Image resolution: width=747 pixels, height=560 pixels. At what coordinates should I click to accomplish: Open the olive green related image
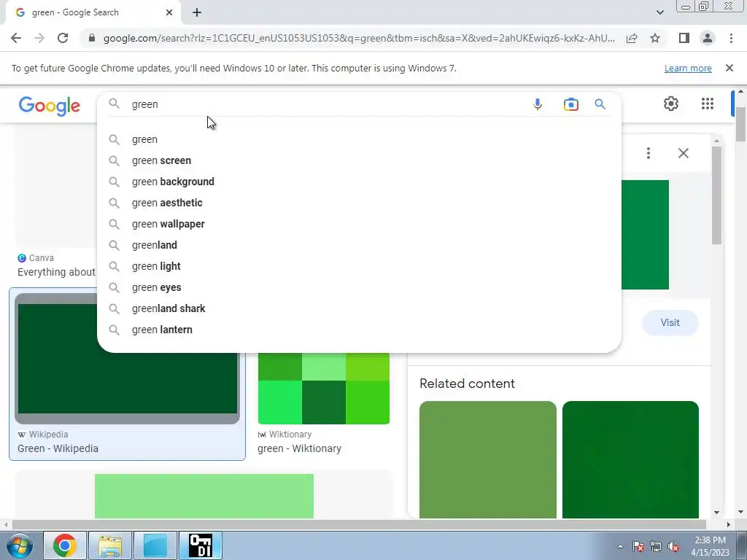(488, 459)
